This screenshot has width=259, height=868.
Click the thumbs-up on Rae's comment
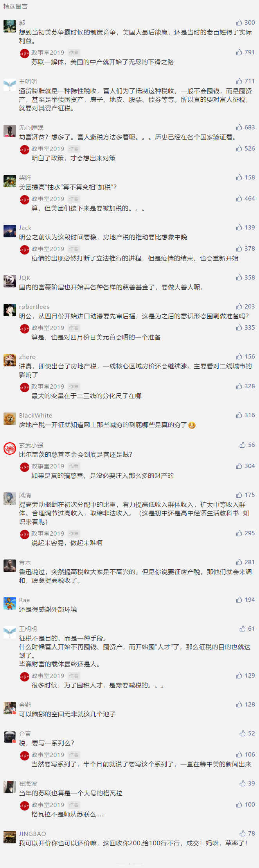[239, 600]
